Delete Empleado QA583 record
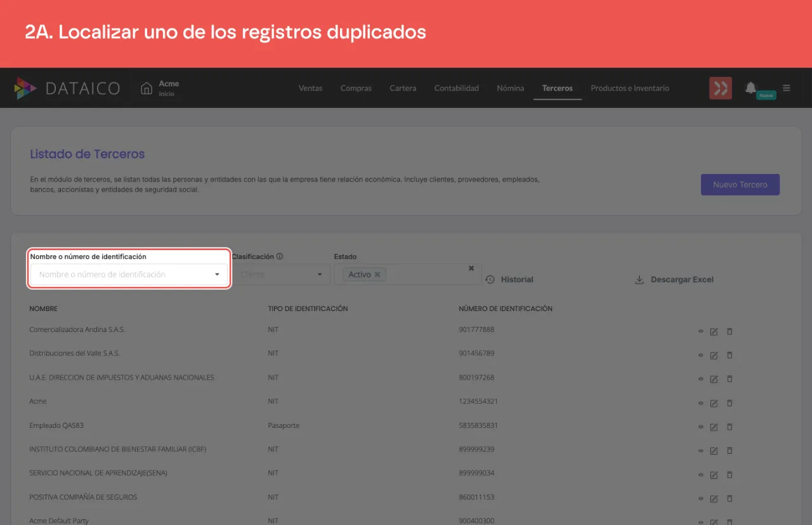 730,427
